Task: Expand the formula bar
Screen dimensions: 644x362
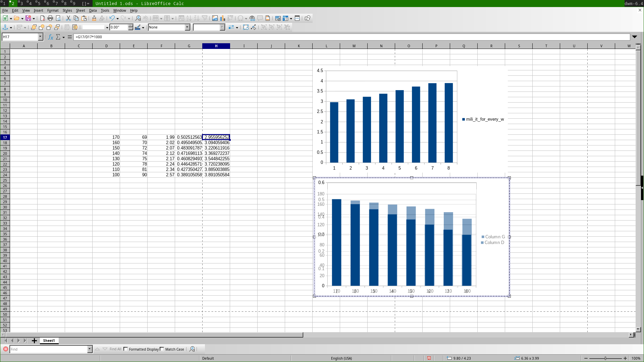Action: pos(635,37)
